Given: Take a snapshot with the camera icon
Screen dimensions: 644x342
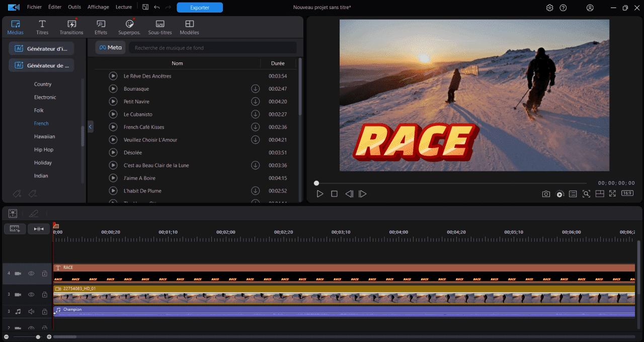Looking at the screenshot, I should 546,193.
